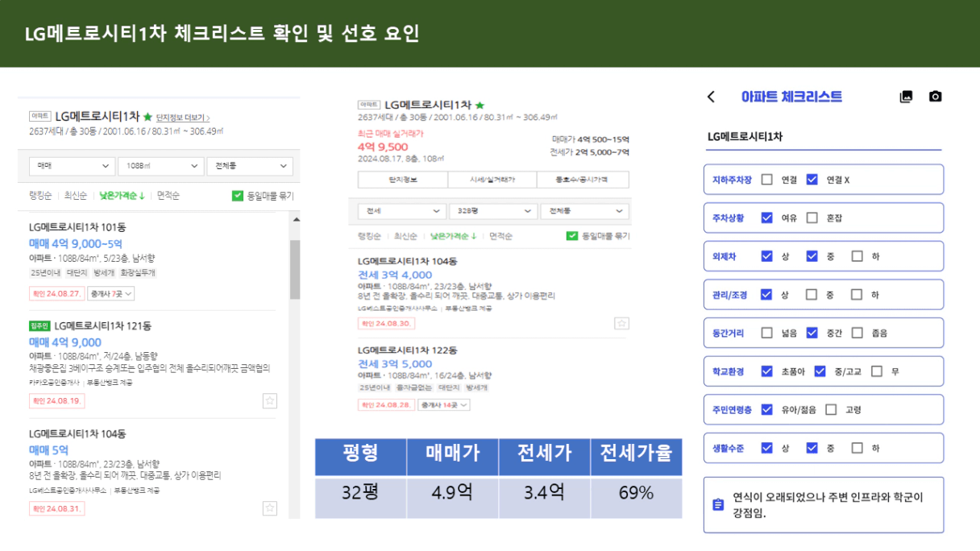Viewport: 980px width, 551px height.
Task: Star the 매매 4억 9,000 121동 listing
Action: [x=270, y=400]
